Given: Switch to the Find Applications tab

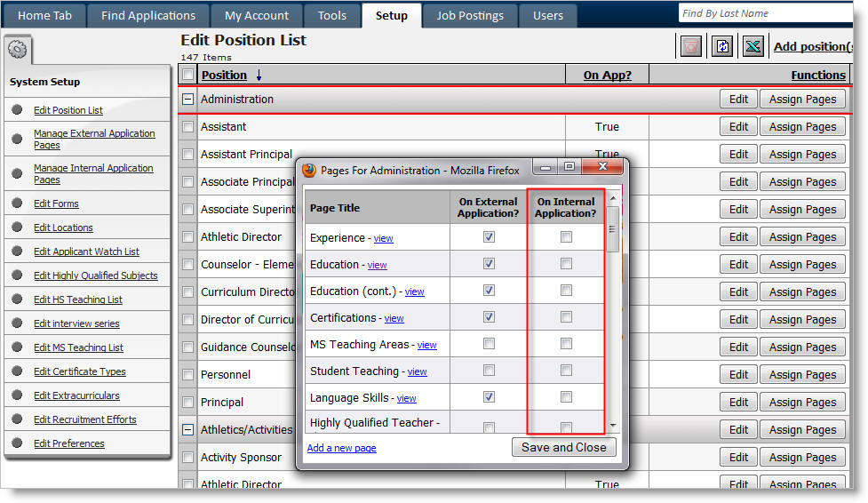Looking at the screenshot, I should (148, 15).
